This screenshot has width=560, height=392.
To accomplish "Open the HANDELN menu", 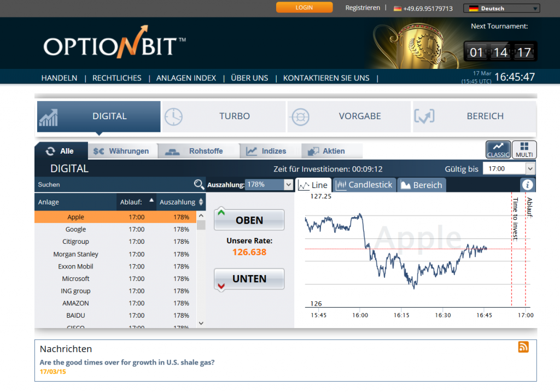I will [x=59, y=78].
